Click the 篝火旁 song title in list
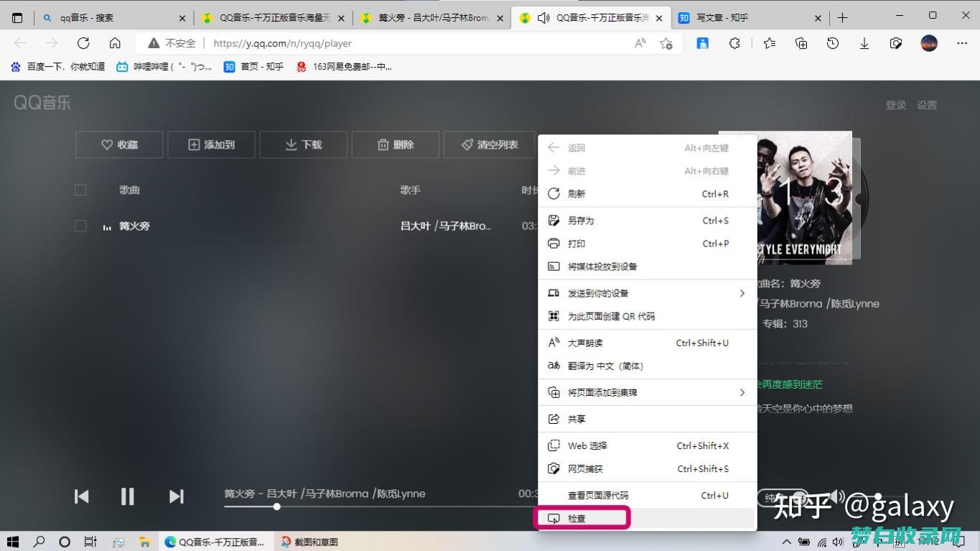This screenshot has width=980, height=551. 134,226
